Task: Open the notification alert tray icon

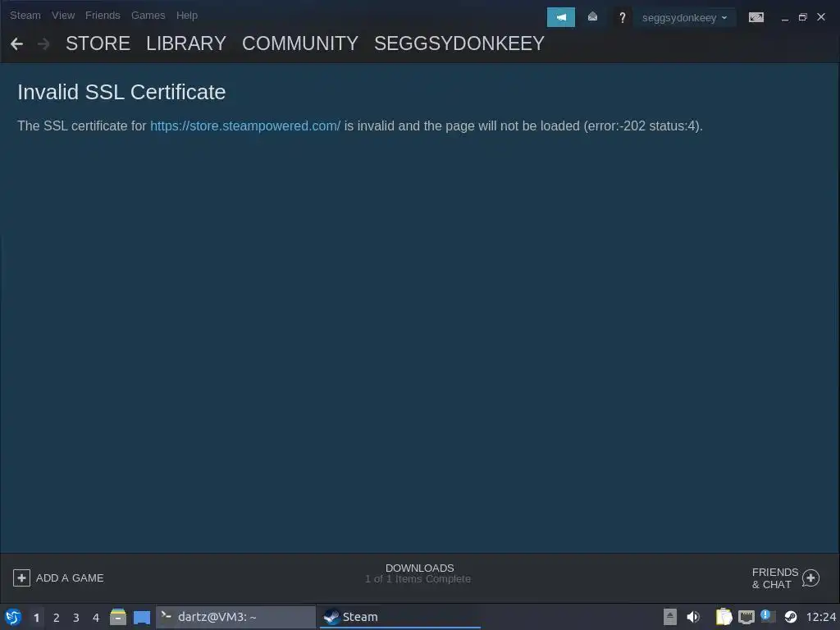Action: [x=768, y=617]
